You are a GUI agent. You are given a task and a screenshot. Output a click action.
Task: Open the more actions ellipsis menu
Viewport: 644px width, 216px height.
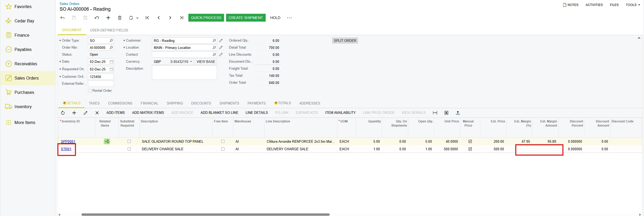[x=289, y=18]
